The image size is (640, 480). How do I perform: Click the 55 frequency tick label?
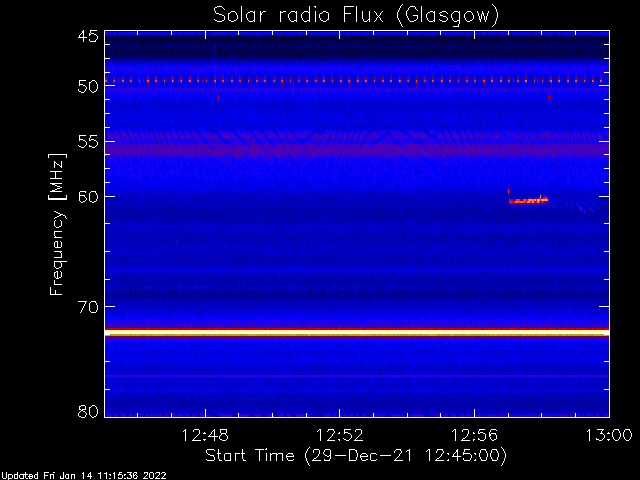88,142
